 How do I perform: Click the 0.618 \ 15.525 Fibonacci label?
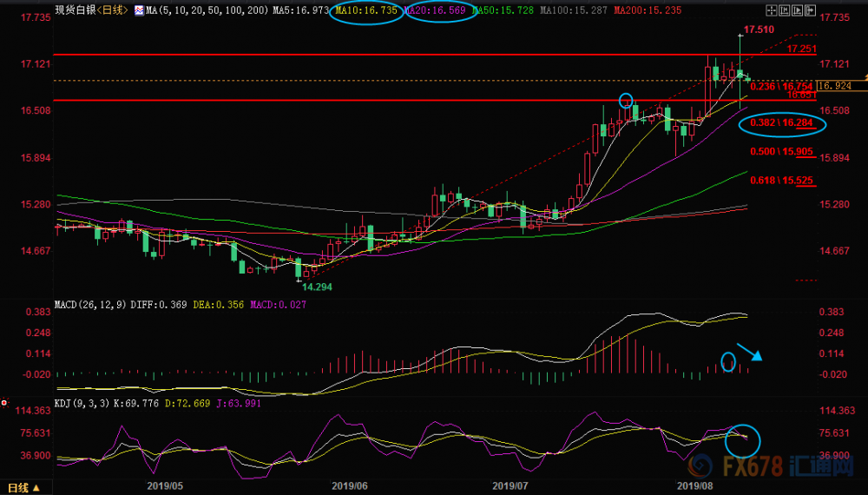tap(782, 180)
